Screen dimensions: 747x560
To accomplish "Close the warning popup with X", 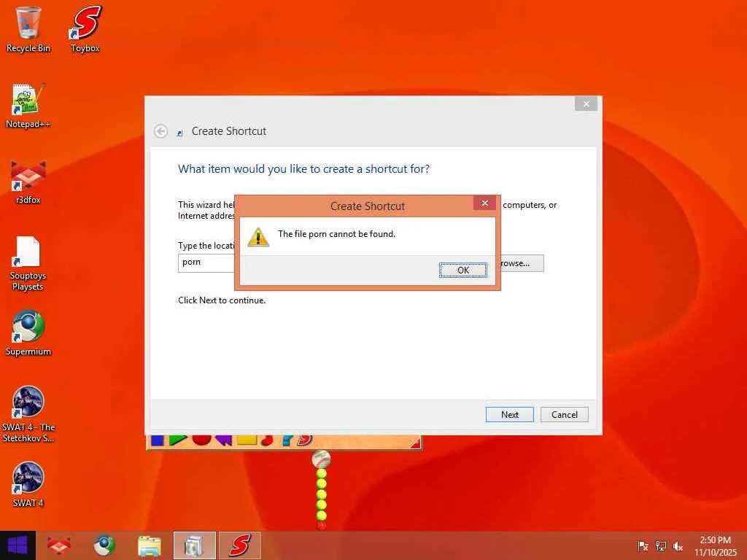I will point(484,203).
